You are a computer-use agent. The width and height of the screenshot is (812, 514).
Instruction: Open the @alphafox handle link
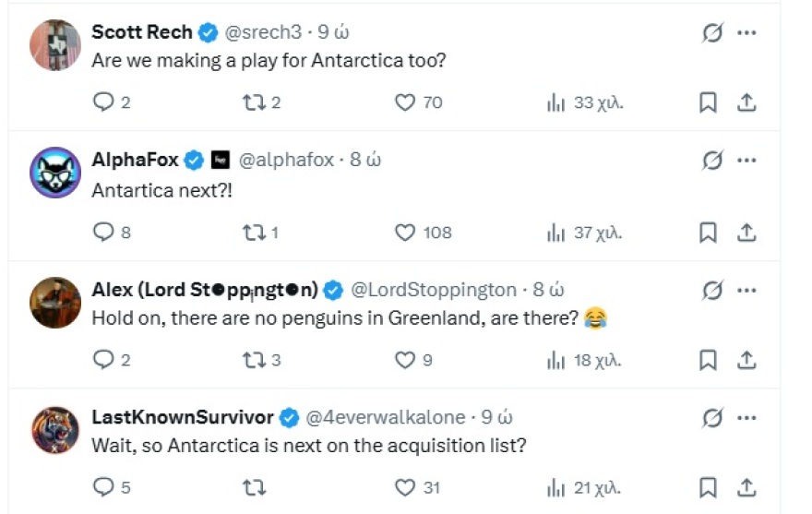point(288,160)
